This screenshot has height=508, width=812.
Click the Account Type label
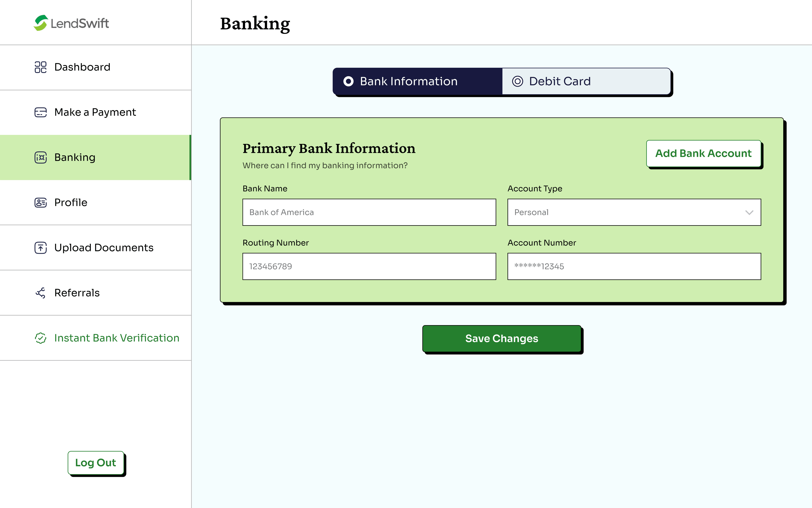(535, 189)
